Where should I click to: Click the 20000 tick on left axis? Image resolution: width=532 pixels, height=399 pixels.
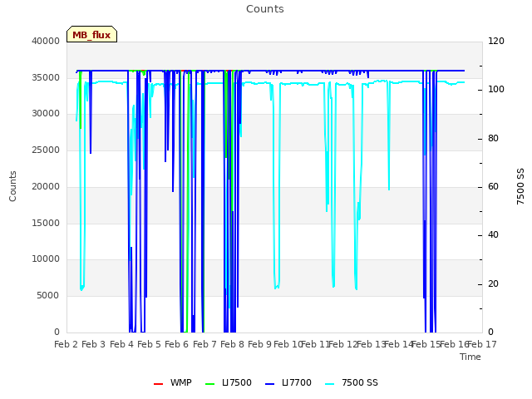[46, 186]
